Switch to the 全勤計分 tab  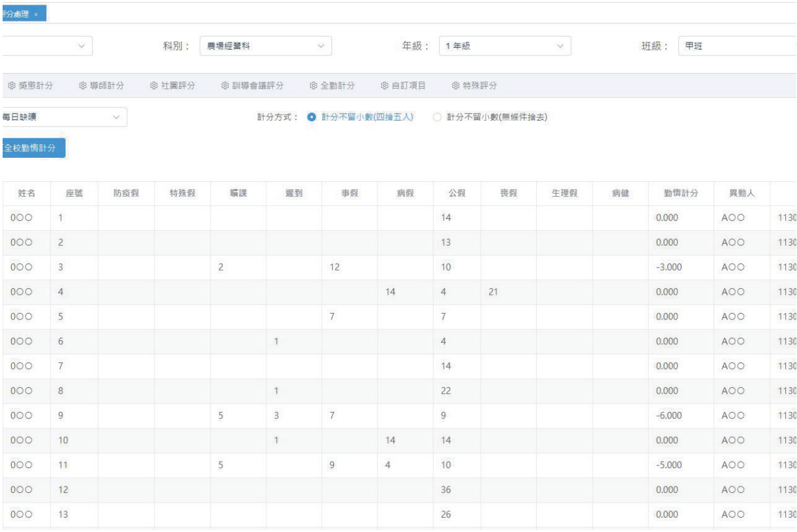[332, 85]
